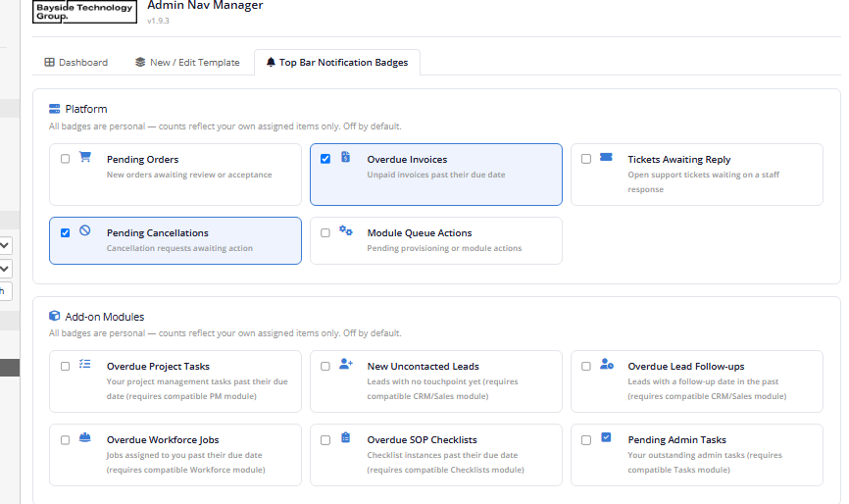Click the New Uncontacted Leads person-plus icon
This screenshot has width=849, height=504.
point(345,364)
